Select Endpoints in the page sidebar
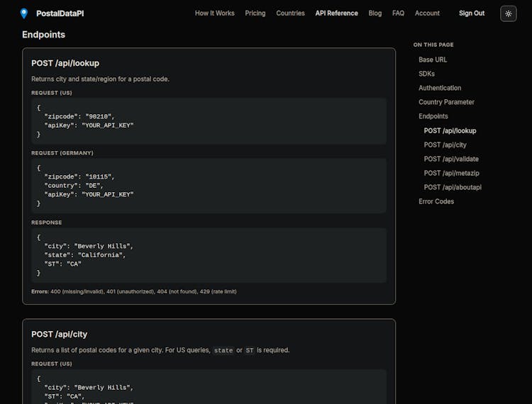The width and height of the screenshot is (532, 404). [433, 116]
